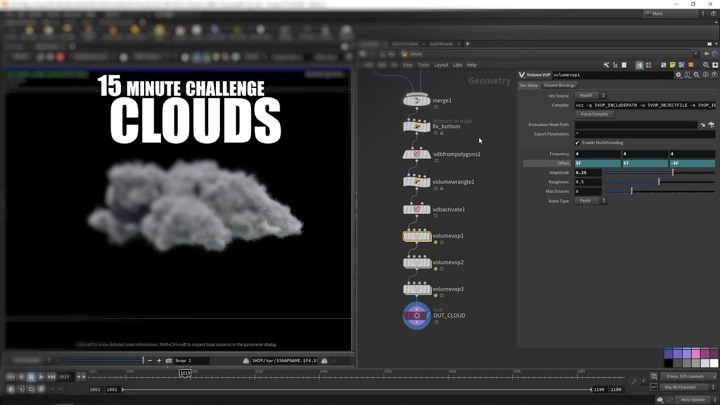The height and width of the screenshot is (405, 720).
Task: Open the pane options arrow at tab bar end
Action: coord(716,44)
